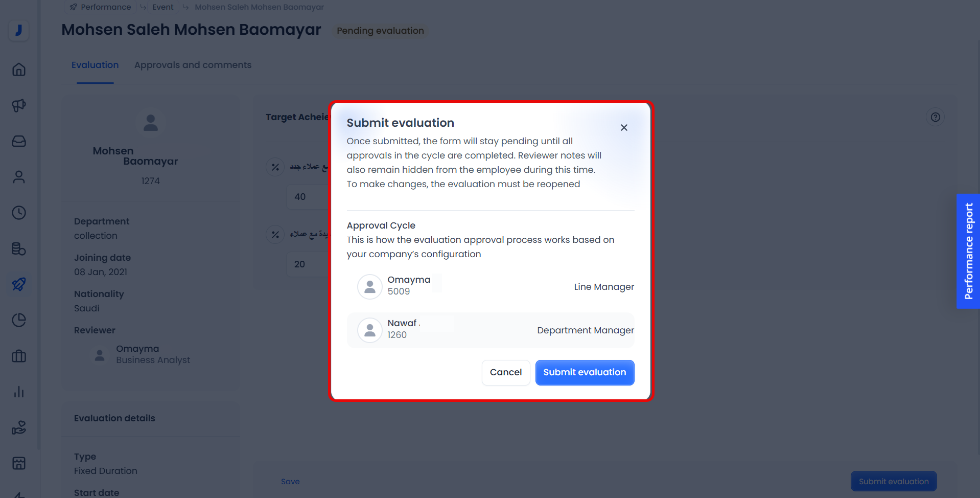Image resolution: width=980 pixels, height=498 pixels.
Task: Click the Jisr logo at top left
Action: [19, 31]
